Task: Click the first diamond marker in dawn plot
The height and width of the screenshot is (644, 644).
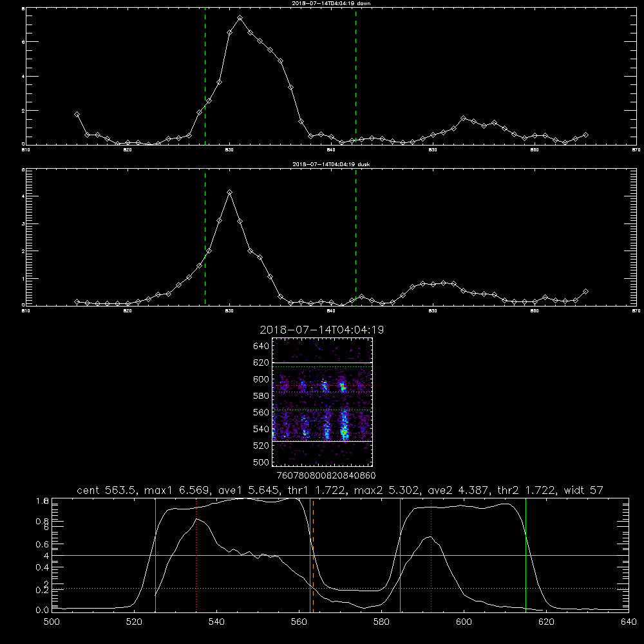Action: (x=77, y=115)
